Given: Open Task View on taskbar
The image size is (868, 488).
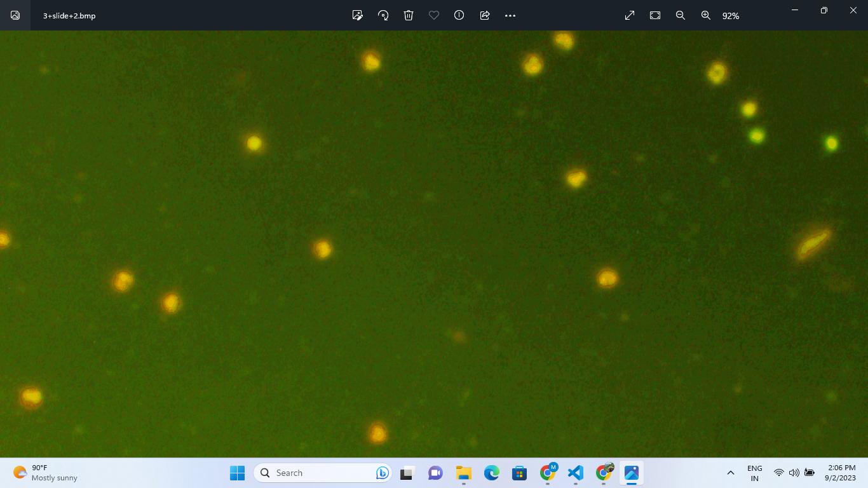Looking at the screenshot, I should click(x=407, y=473).
